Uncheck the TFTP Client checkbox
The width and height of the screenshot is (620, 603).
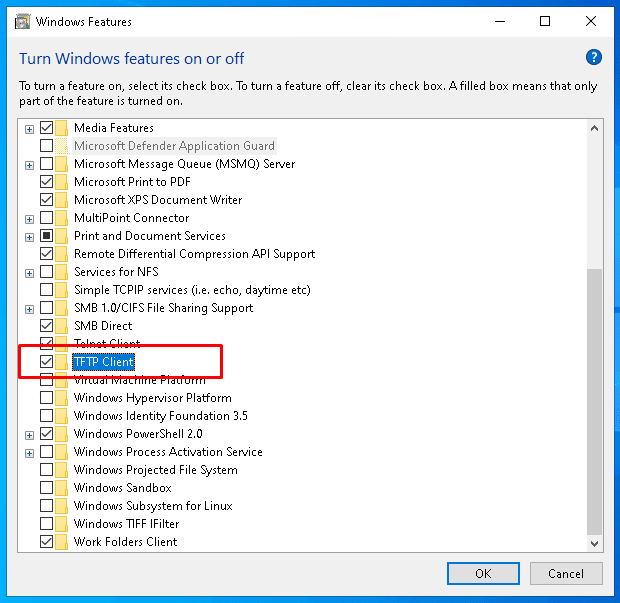46,362
